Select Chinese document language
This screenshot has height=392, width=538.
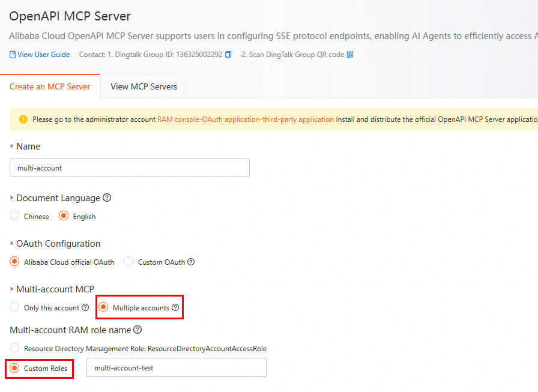click(14, 216)
